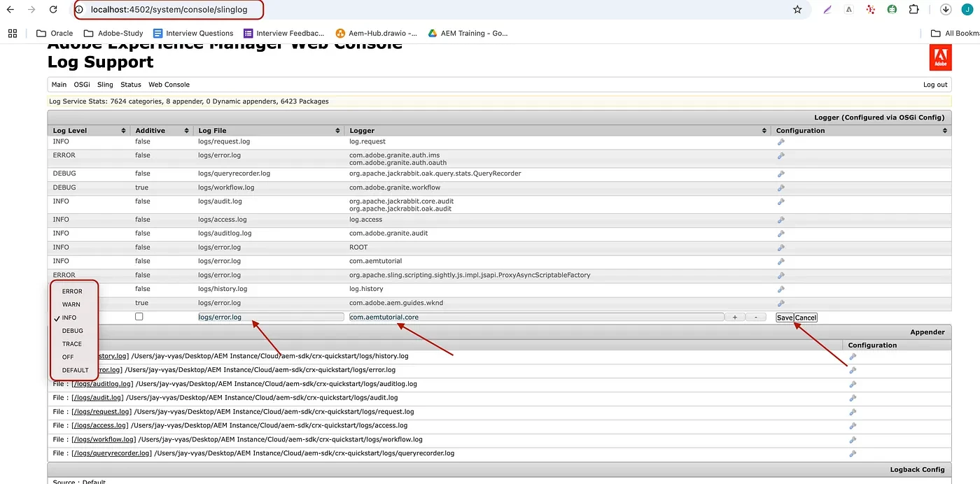Click the Adobe logo
The height and width of the screenshot is (484, 980).
tap(940, 58)
